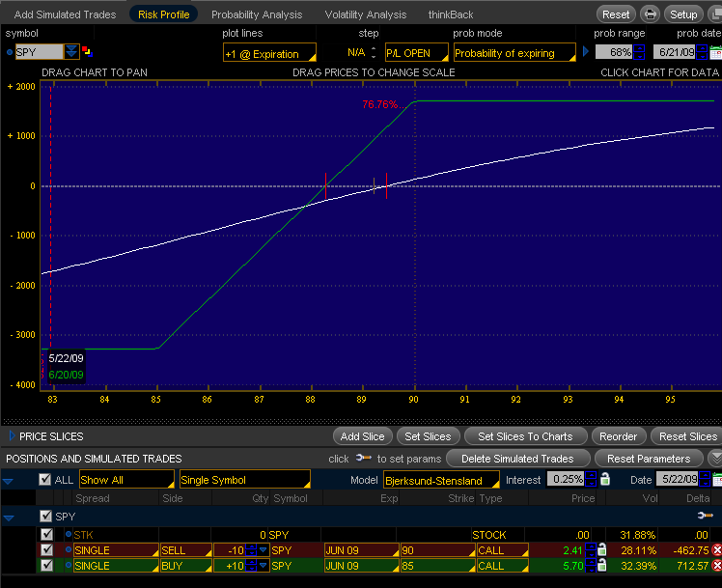Image resolution: width=722 pixels, height=588 pixels.
Task: Open the prob date calendar picker
Action: (715, 52)
